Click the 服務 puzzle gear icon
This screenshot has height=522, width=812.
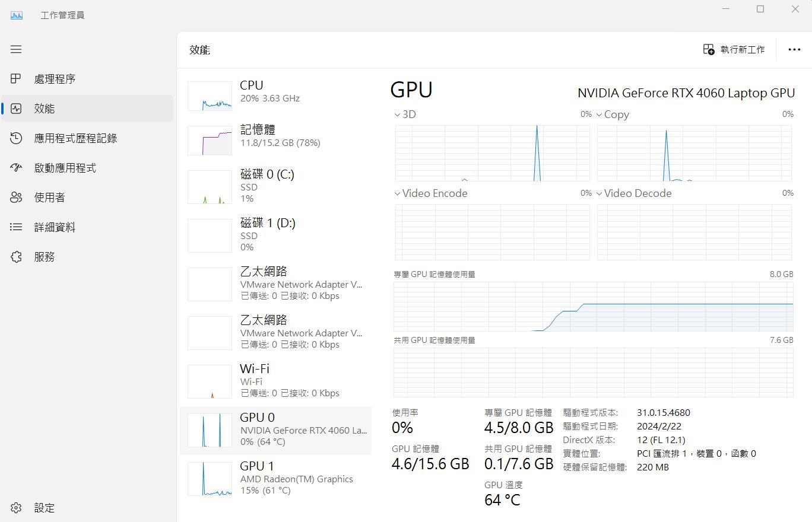(x=16, y=257)
